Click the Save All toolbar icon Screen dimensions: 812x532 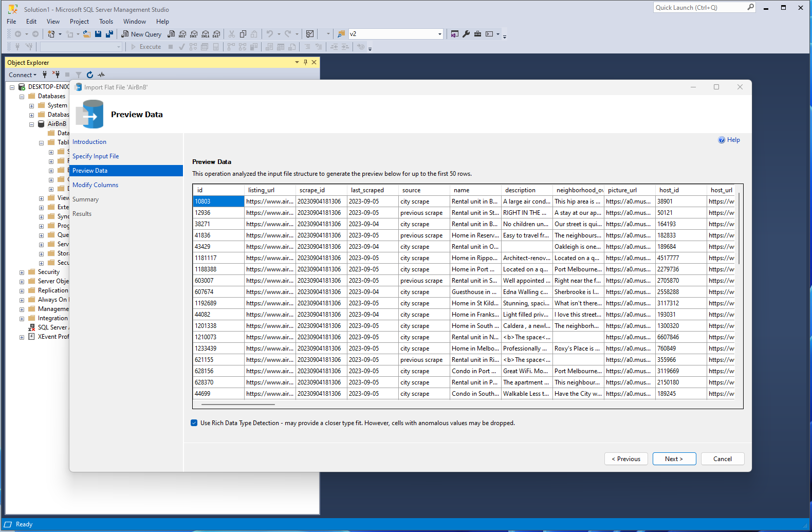pos(109,34)
